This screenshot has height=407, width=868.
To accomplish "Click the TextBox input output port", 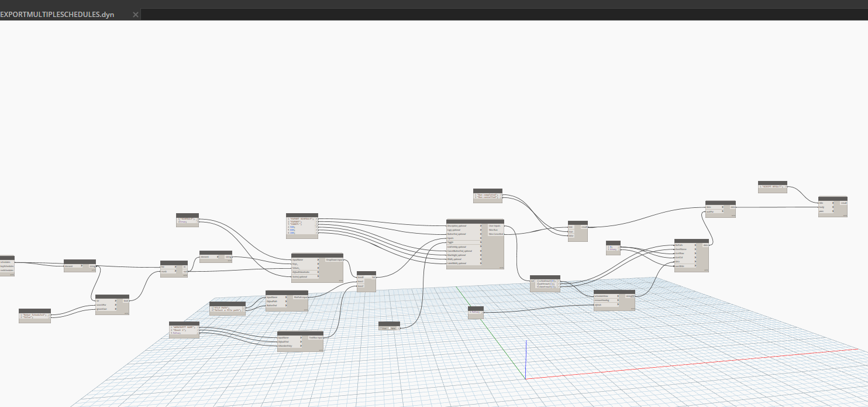I will point(315,337).
